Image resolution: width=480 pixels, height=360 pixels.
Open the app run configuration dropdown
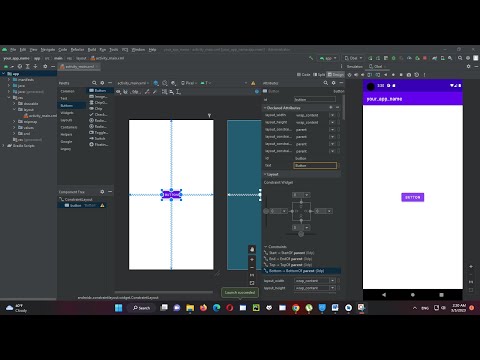[x=328, y=58]
